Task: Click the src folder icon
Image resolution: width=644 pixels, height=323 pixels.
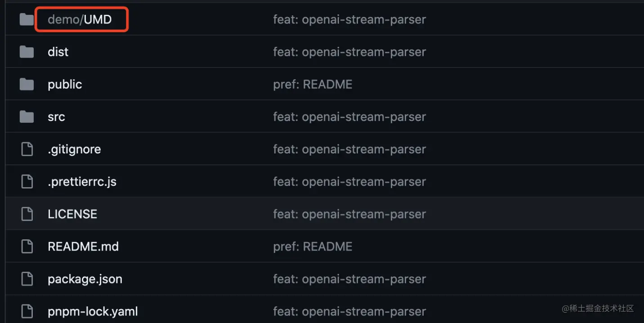Action: click(x=27, y=117)
